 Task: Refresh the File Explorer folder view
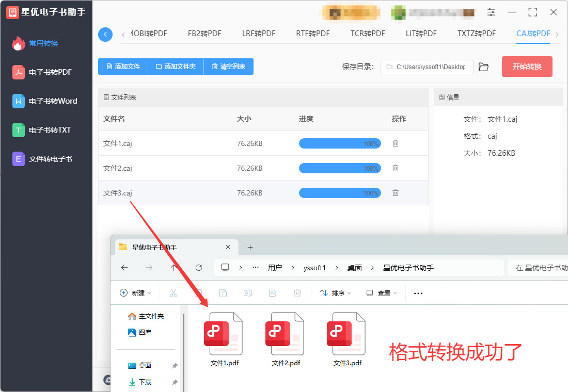(x=198, y=268)
